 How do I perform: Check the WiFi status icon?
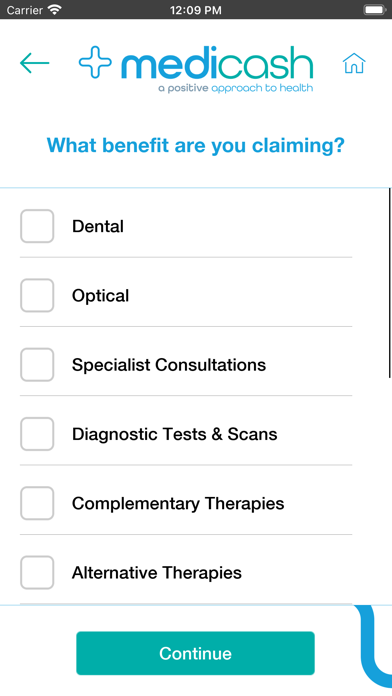pyautogui.click(x=55, y=9)
